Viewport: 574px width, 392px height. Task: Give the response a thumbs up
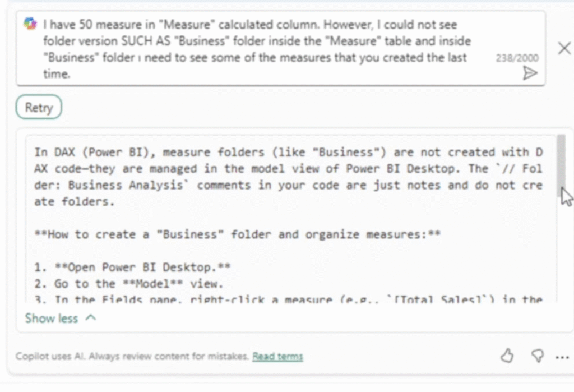(x=507, y=355)
